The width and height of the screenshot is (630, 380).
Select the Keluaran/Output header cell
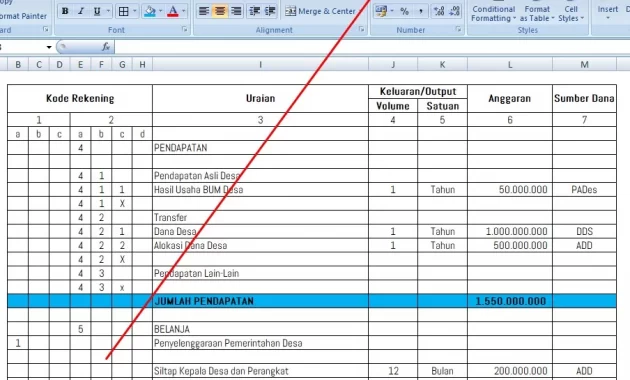(x=418, y=92)
